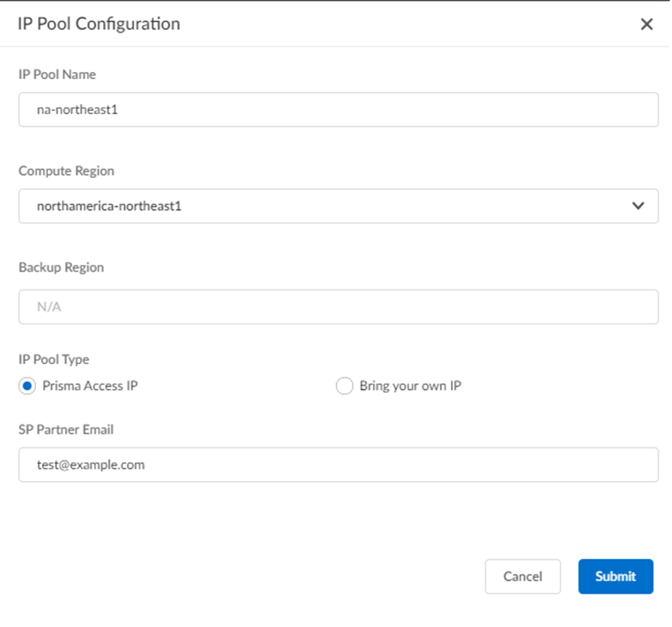This screenshot has width=672, height=627.
Task: Click the "IP Pool Name" field label
Action: 58,75
